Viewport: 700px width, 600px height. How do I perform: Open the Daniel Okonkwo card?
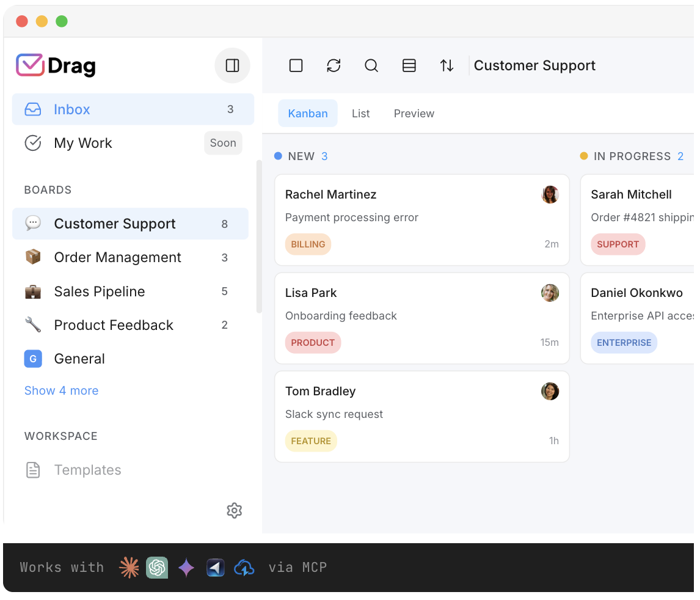coord(638,318)
